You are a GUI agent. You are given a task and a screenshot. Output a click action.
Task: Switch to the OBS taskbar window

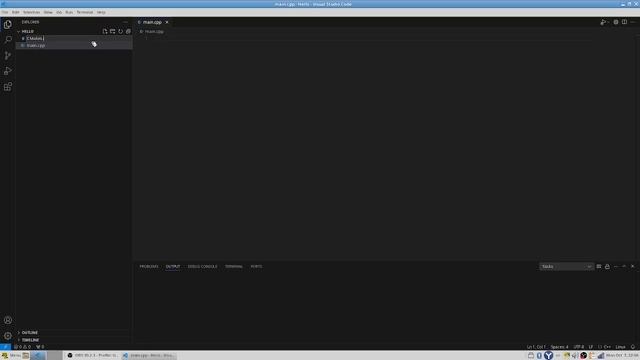92,356
